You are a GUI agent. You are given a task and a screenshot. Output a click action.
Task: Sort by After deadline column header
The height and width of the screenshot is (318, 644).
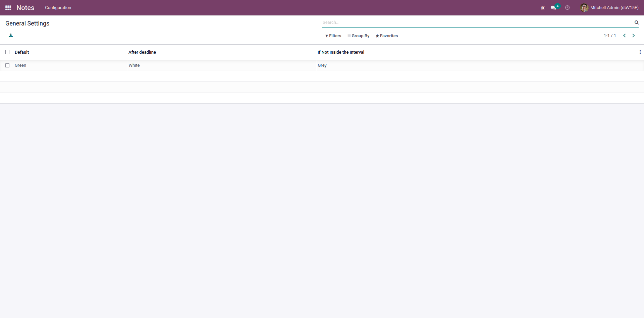point(142,52)
